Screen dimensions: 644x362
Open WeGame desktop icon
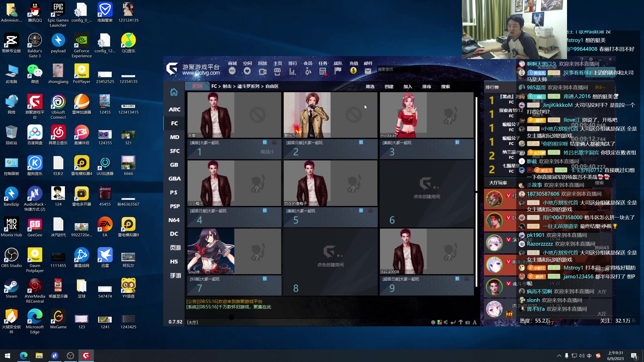click(x=58, y=319)
